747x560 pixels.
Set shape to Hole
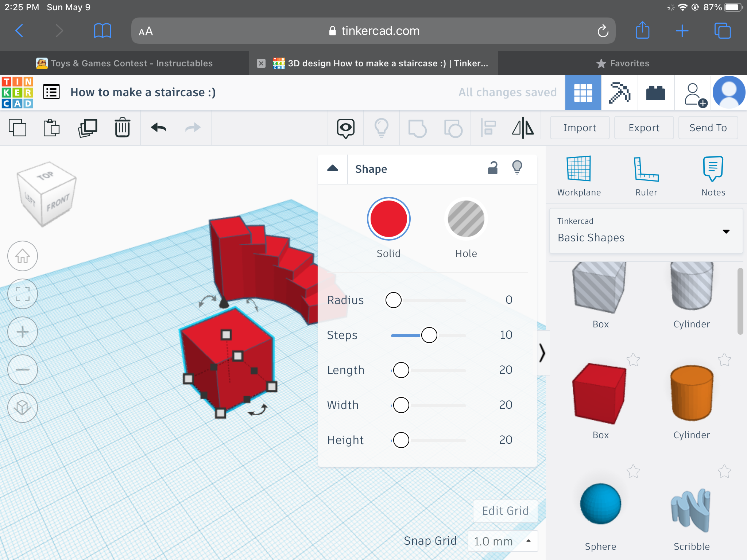click(466, 219)
